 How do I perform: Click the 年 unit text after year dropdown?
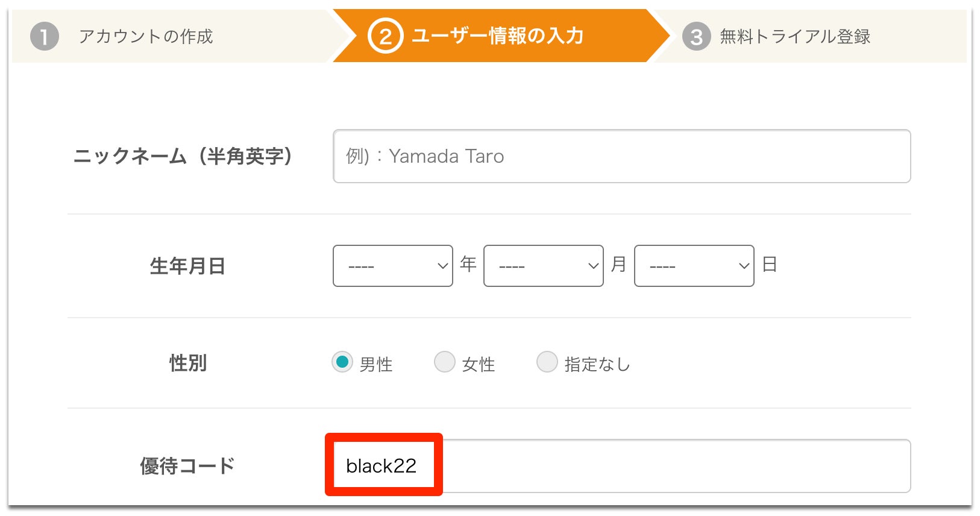coord(468,264)
